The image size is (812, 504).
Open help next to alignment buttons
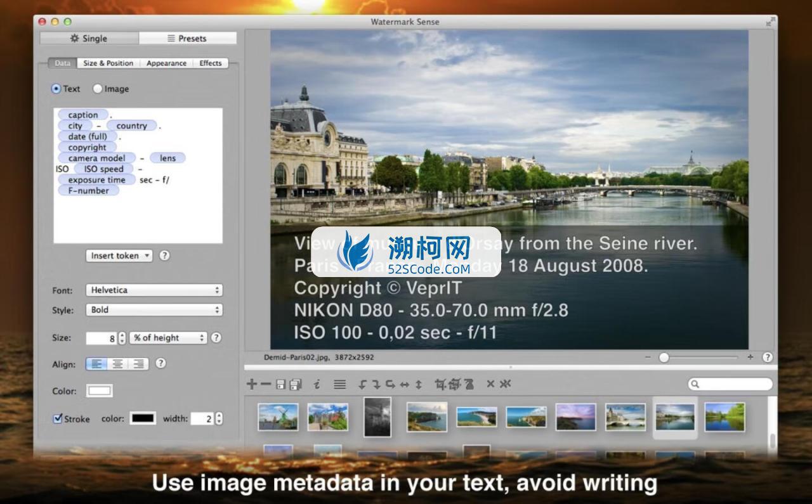160,363
